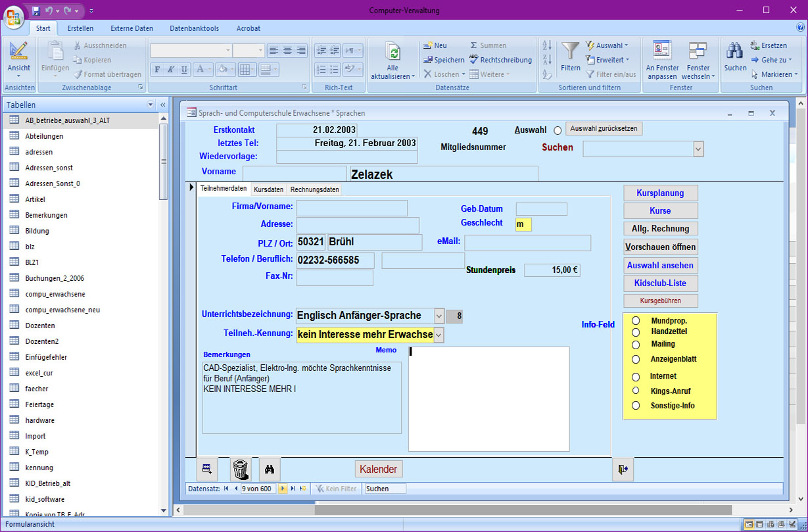Screen dimensions: 808x532
Task: Select the Sonstige-Info radio option
Action: pyautogui.click(x=636, y=406)
